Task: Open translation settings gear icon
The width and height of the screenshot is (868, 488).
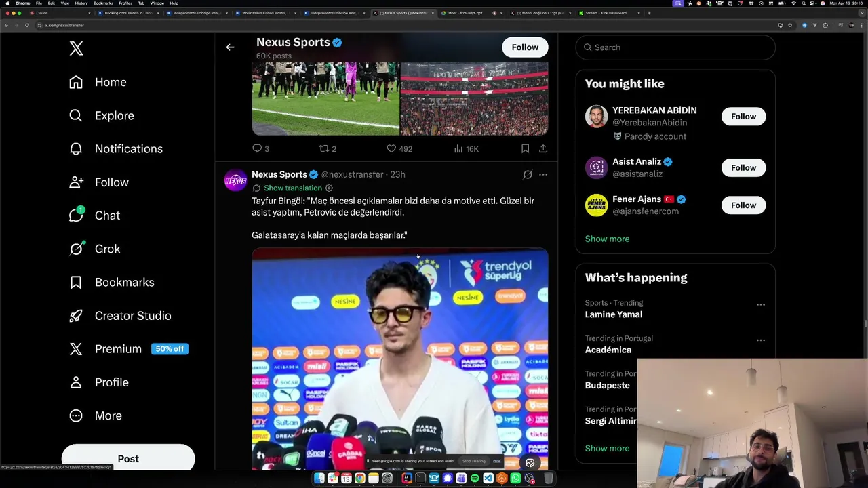Action: point(329,188)
